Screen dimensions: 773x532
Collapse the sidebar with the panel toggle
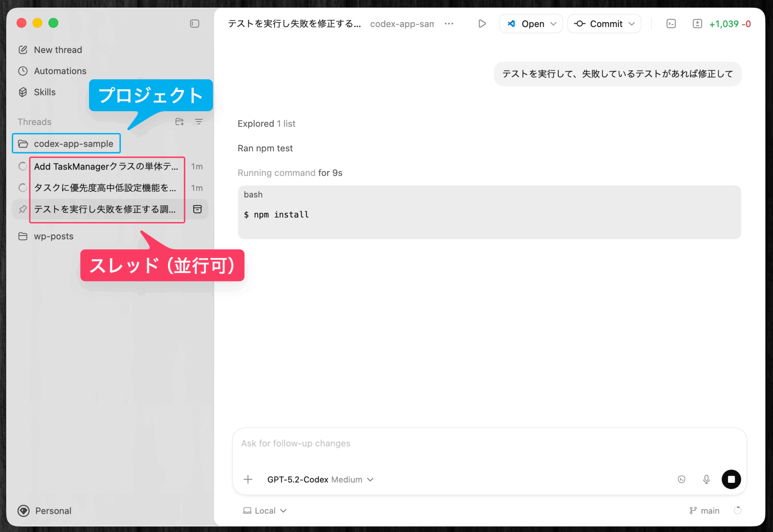click(194, 24)
